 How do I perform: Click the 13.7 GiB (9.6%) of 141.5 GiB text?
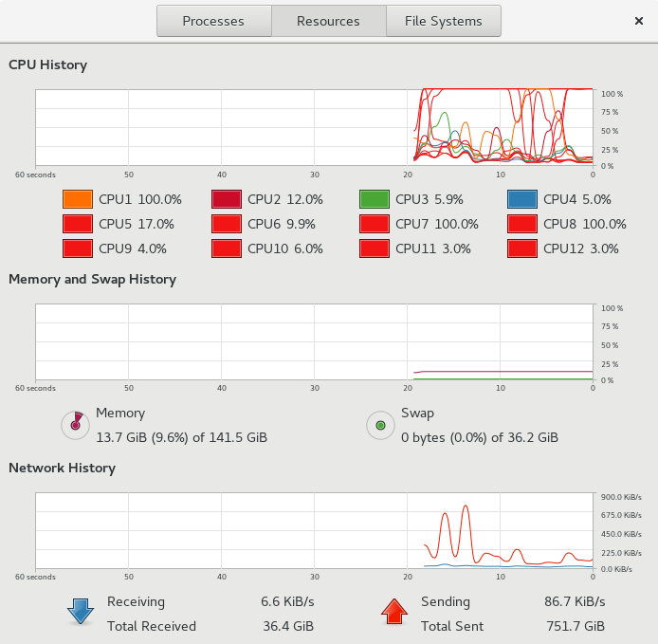[182, 438]
